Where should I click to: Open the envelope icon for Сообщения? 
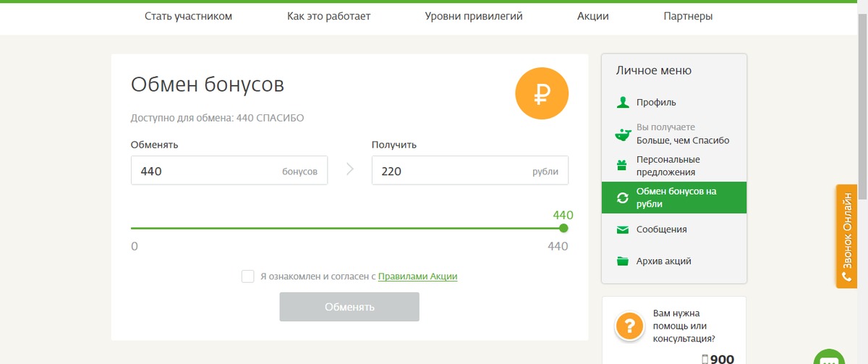[622, 230]
